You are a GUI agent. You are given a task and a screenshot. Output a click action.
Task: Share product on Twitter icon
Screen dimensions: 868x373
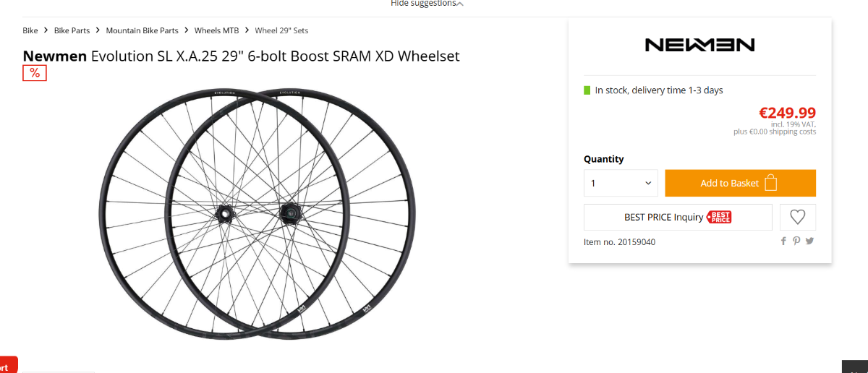tap(809, 241)
